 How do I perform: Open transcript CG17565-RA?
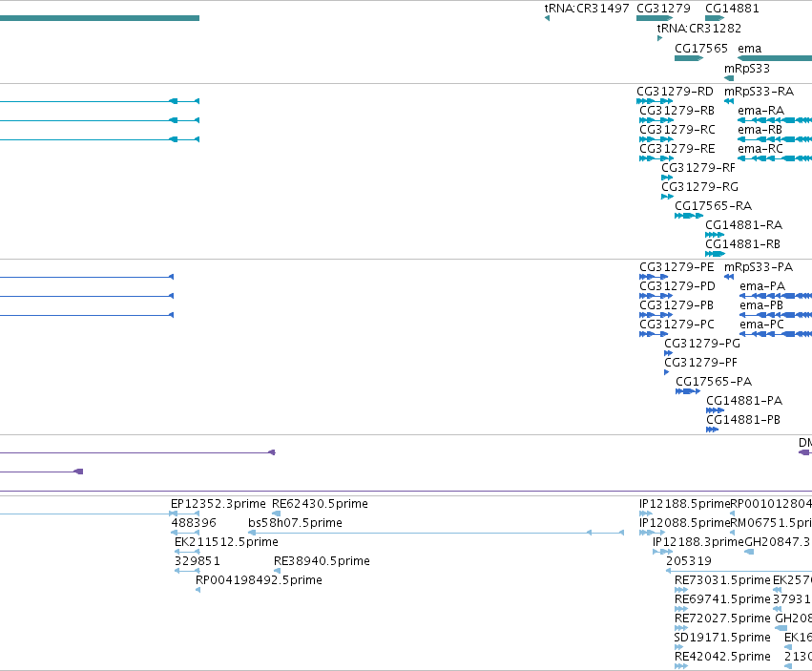pos(713,206)
